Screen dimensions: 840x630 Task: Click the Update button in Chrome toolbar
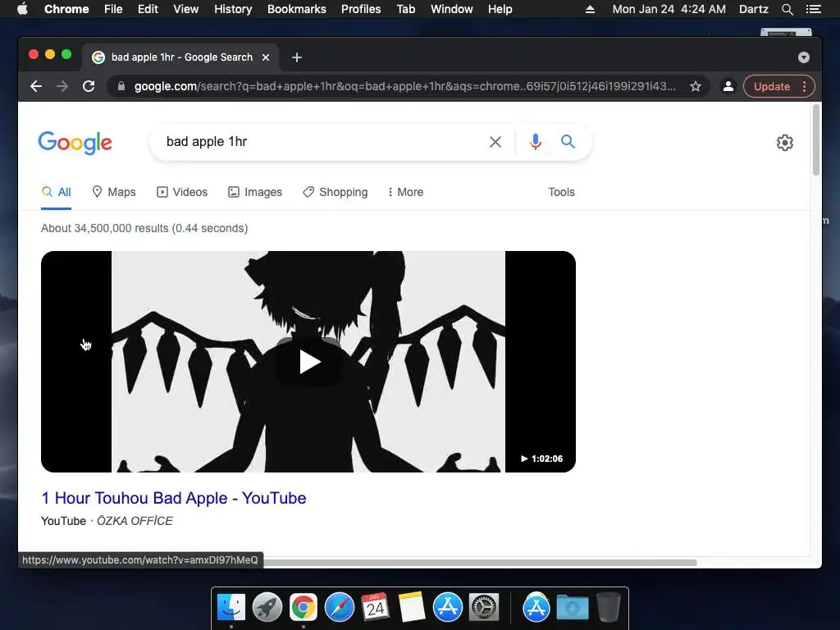pyautogui.click(x=771, y=86)
